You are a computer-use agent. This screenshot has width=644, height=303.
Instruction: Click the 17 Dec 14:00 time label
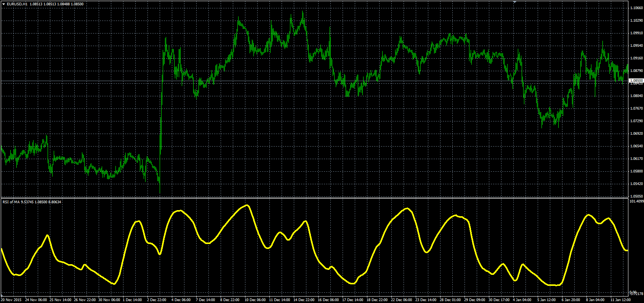353,300
